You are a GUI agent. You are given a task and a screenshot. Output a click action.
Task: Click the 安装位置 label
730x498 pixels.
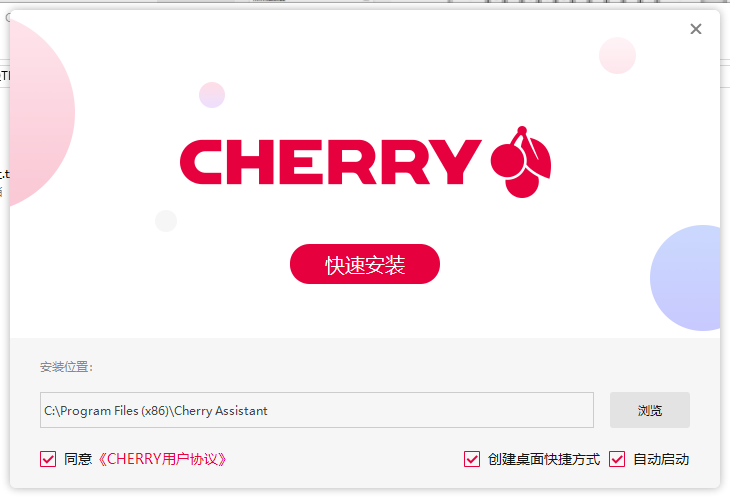(66, 367)
